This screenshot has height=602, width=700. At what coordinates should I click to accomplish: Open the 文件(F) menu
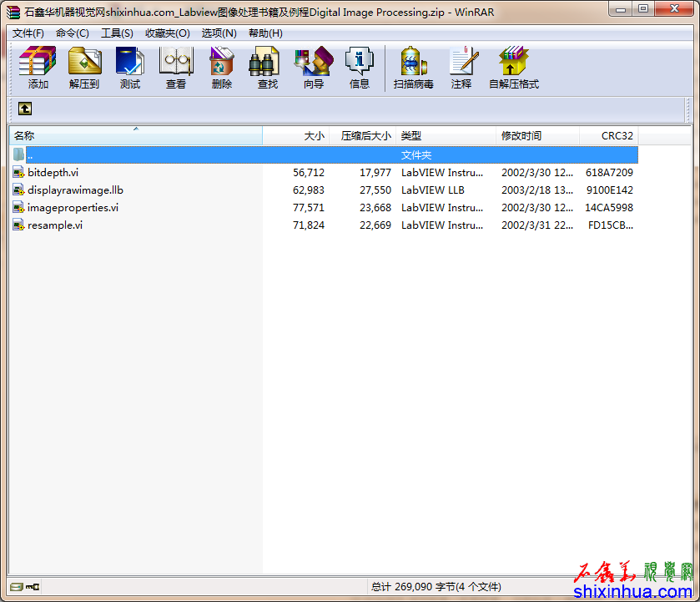[28, 33]
